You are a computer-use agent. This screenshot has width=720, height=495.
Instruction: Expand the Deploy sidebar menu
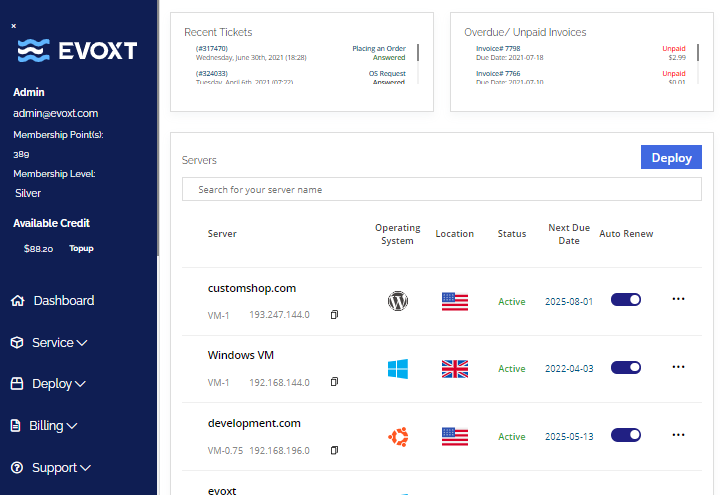click(x=58, y=383)
